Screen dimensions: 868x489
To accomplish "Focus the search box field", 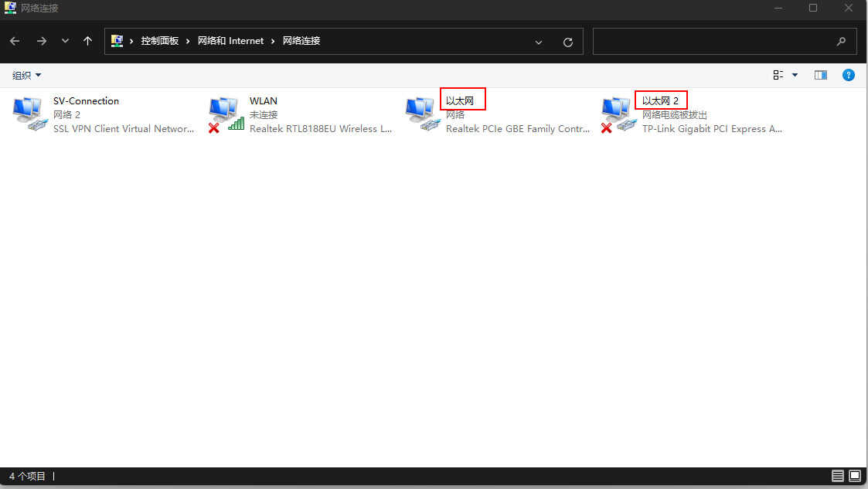I will [x=725, y=42].
